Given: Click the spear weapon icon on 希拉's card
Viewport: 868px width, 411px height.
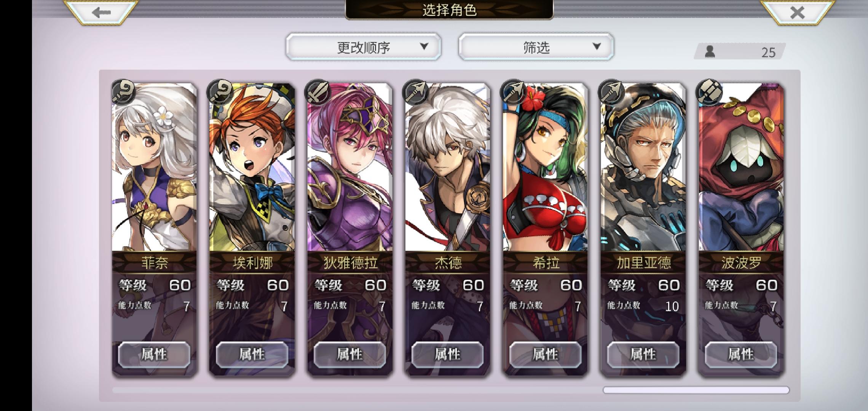Looking at the screenshot, I should coord(514,92).
